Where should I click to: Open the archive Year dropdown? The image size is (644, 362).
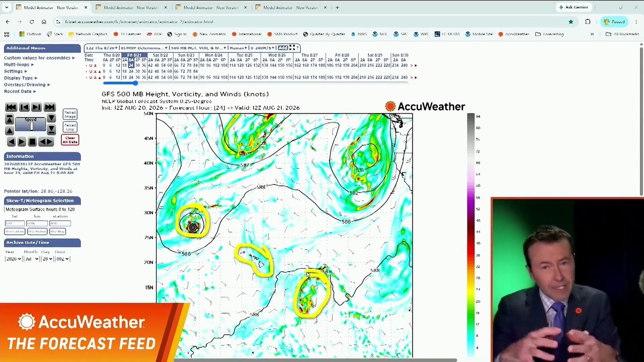tap(13, 258)
